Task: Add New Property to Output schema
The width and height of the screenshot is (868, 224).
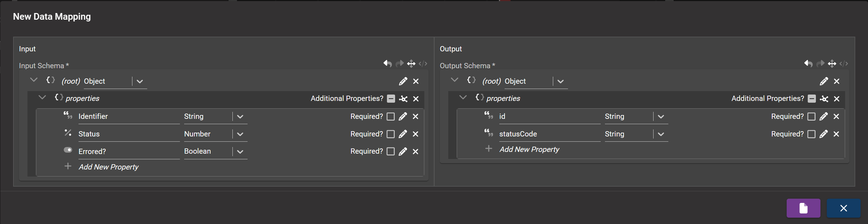Action: pyautogui.click(x=529, y=149)
